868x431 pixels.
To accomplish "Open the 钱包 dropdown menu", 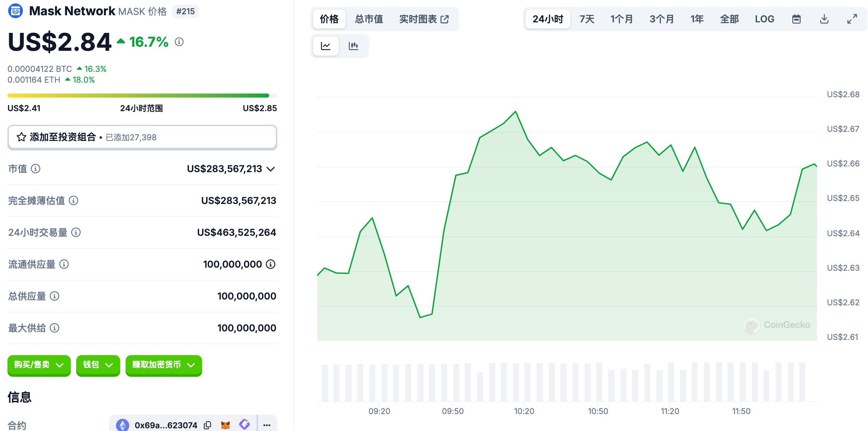I will click(x=98, y=365).
